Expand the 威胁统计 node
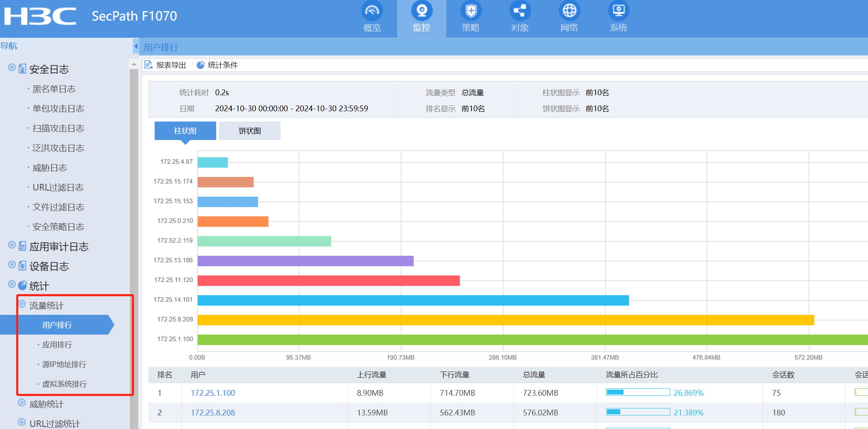 click(22, 403)
